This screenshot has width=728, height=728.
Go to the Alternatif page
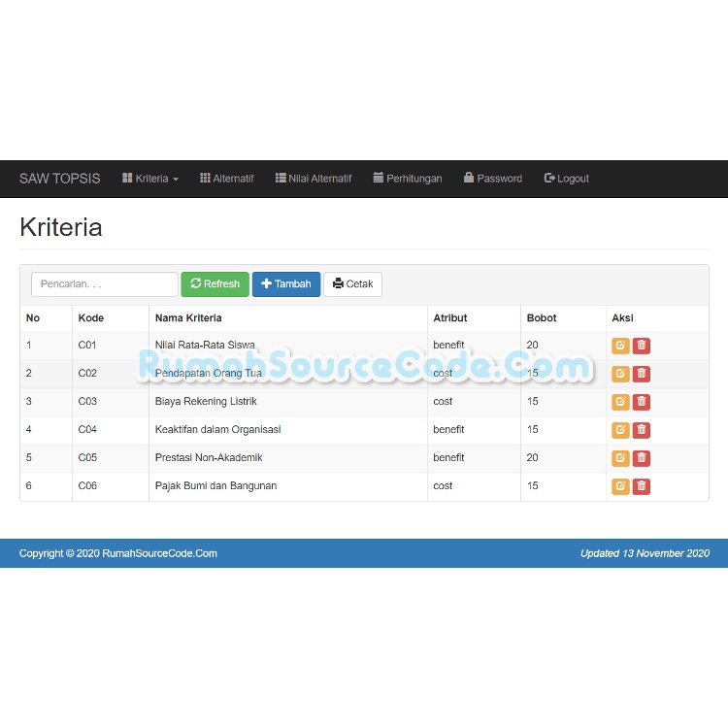pyautogui.click(x=226, y=179)
